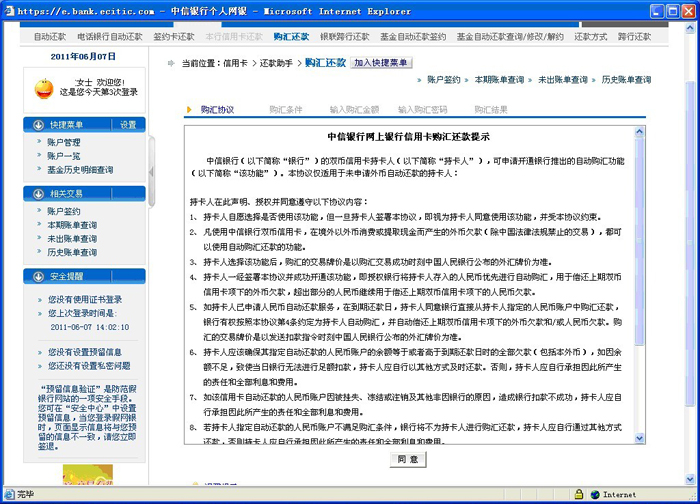Open the 自动还款 menu tab

point(50,36)
